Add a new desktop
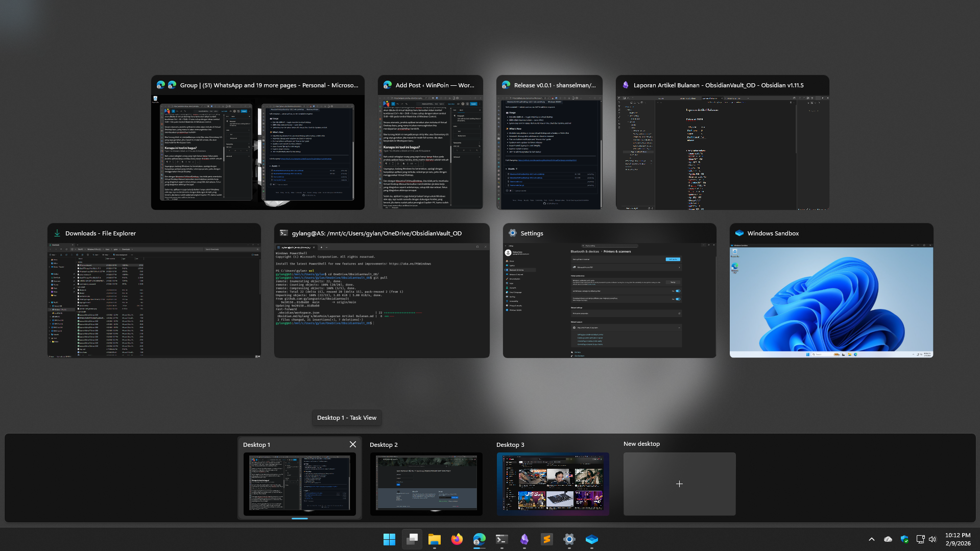This screenshot has width=980, height=551. [679, 483]
